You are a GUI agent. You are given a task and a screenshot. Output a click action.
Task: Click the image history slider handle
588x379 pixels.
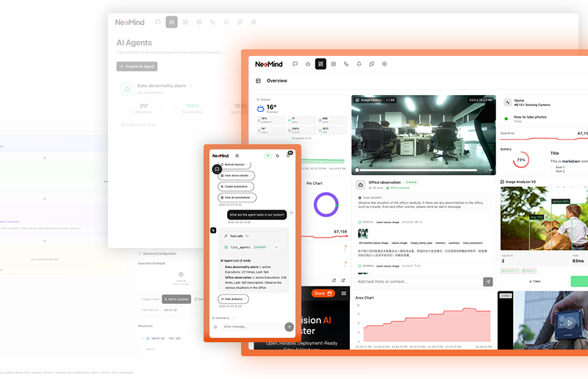coord(357,170)
